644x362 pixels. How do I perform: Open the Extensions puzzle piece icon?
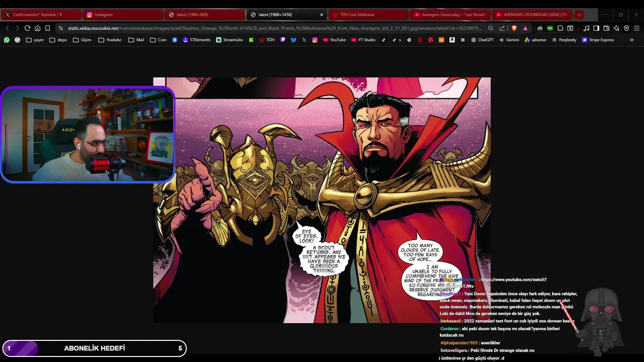[x=560, y=28]
